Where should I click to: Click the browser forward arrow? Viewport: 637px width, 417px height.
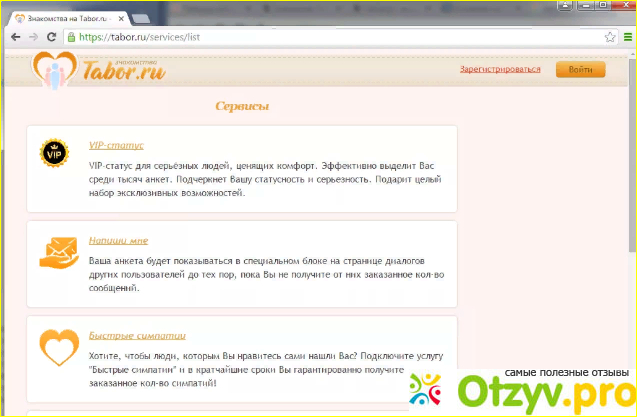click(x=32, y=37)
